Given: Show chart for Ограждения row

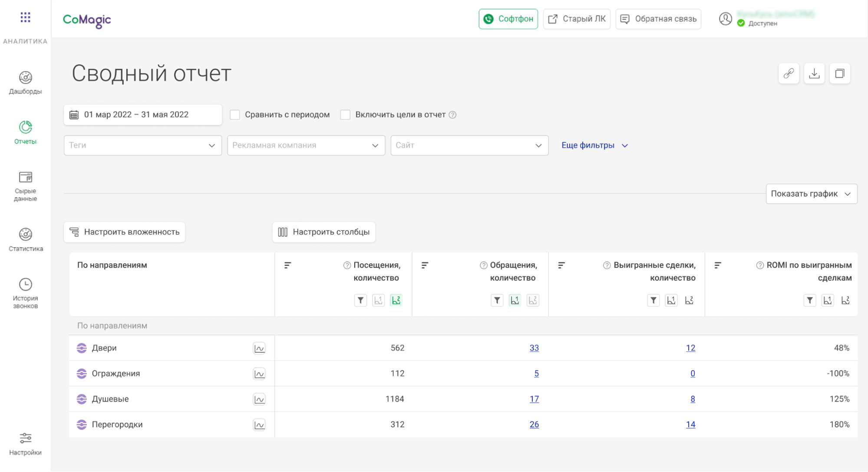Looking at the screenshot, I should tap(259, 374).
